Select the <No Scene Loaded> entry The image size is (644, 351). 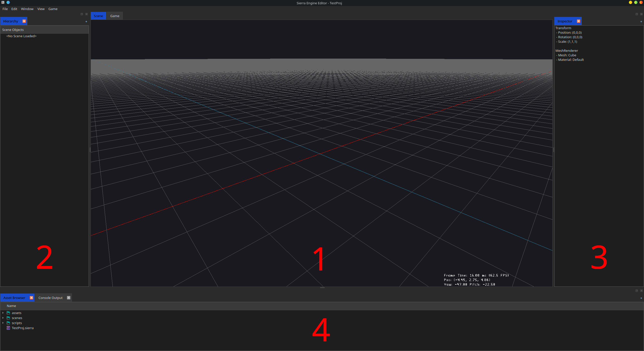(x=21, y=36)
